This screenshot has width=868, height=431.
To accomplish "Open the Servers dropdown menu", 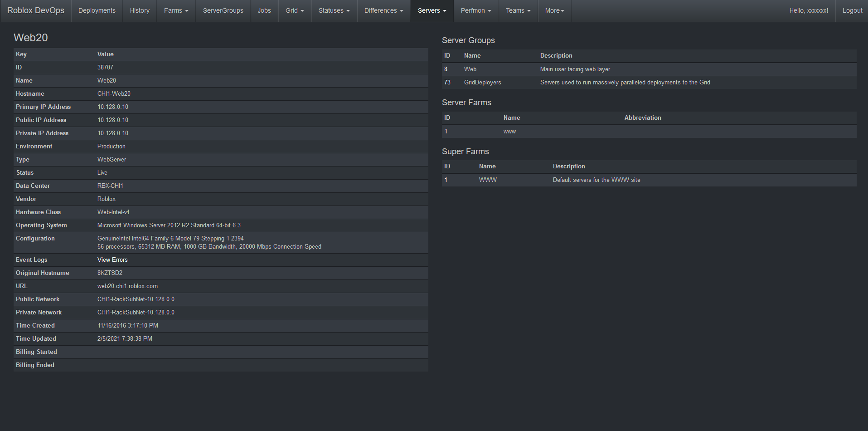I will (432, 10).
